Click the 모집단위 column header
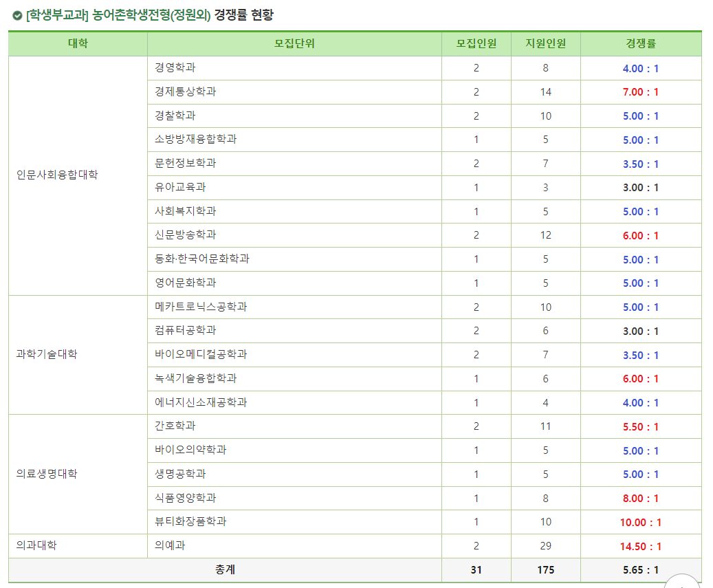 point(294,43)
